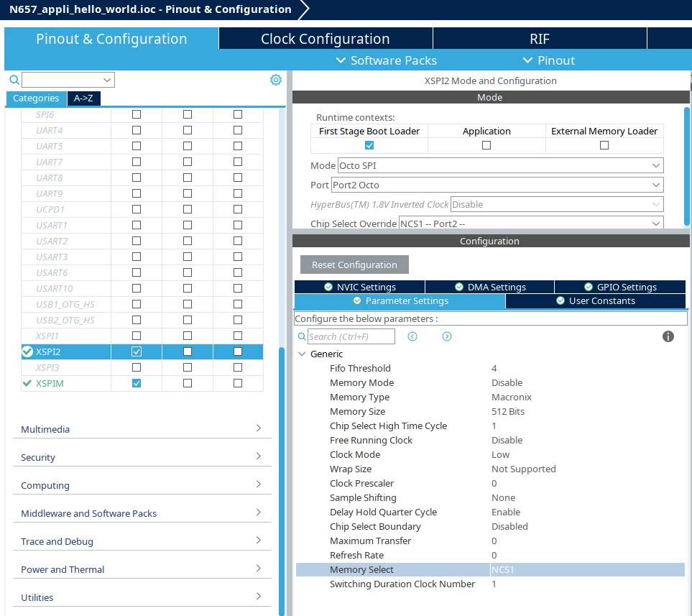The image size is (692, 616).
Task: Expand the Trace and Debug category
Action: [x=142, y=541]
